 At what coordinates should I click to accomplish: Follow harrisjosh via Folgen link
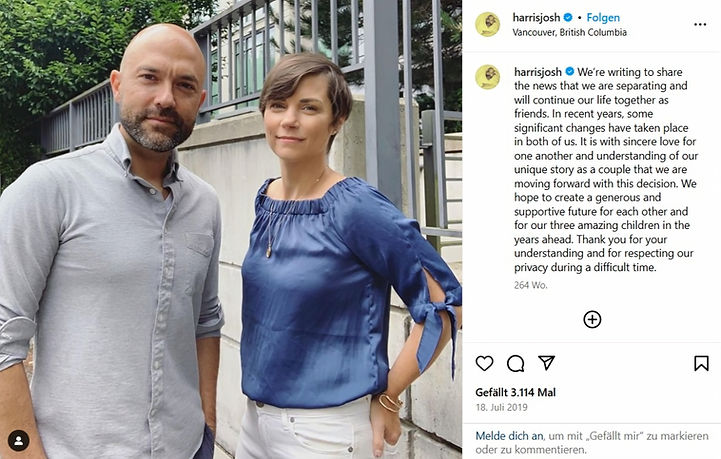click(603, 17)
